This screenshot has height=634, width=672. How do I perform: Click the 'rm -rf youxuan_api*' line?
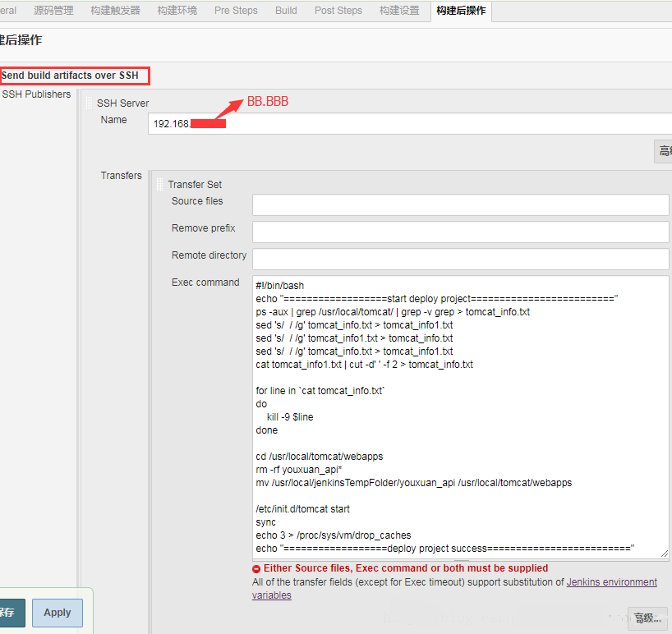point(299,470)
